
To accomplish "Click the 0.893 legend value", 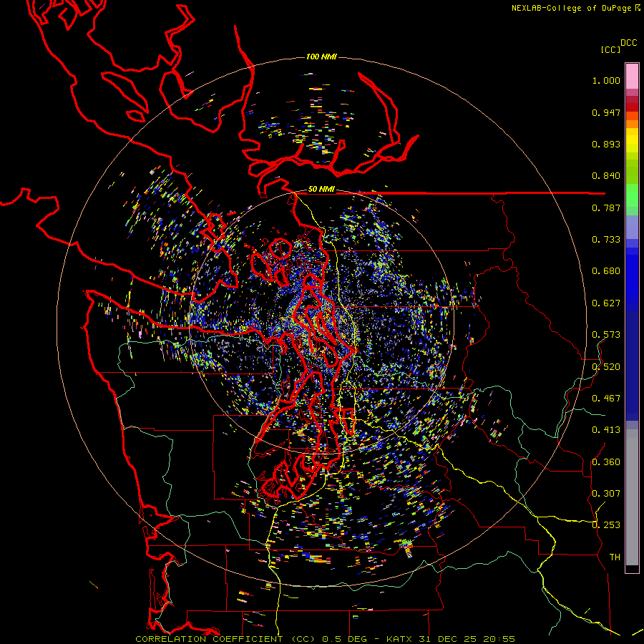I will (x=606, y=144).
